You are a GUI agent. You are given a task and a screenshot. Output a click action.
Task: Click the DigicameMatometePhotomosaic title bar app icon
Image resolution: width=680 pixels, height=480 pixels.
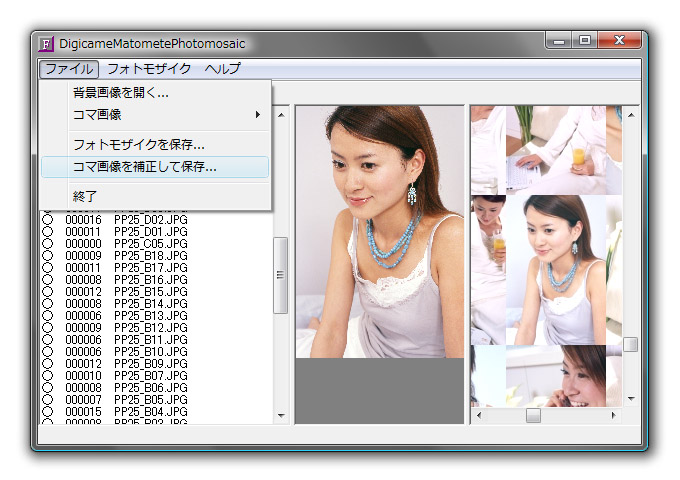(x=46, y=44)
